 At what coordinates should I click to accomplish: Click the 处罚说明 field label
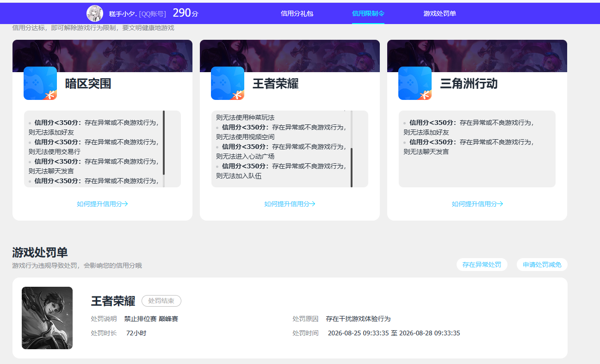point(104,319)
